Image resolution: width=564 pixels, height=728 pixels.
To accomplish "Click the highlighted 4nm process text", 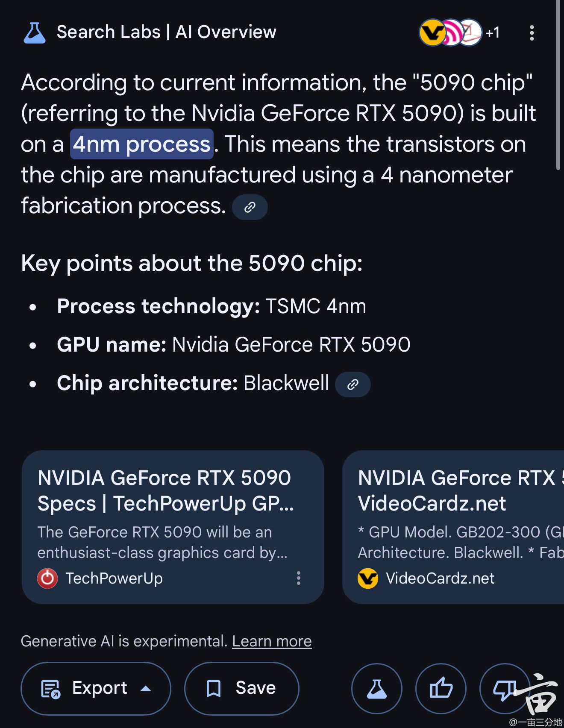I will (x=142, y=144).
